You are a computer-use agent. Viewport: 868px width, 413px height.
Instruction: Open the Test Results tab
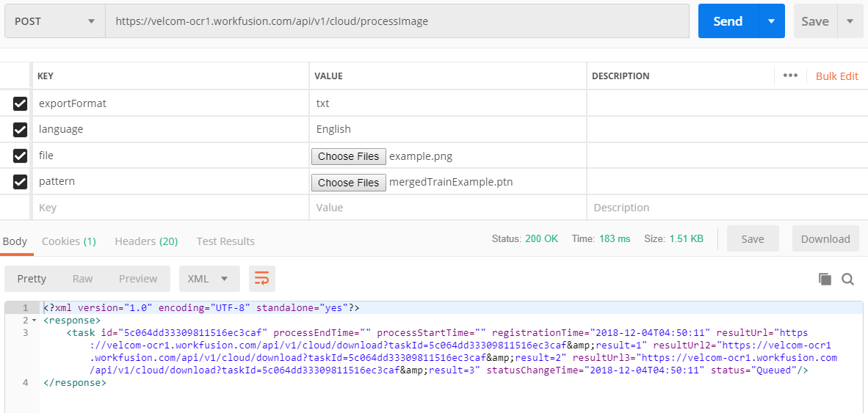(225, 241)
